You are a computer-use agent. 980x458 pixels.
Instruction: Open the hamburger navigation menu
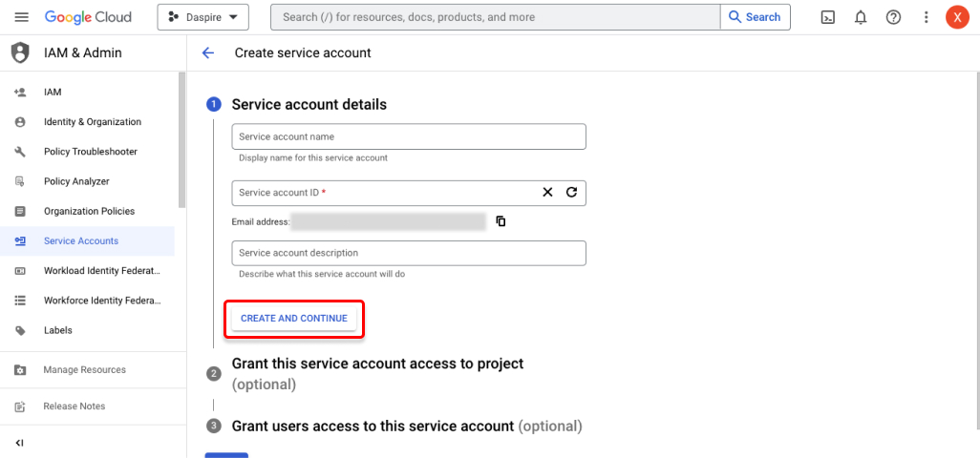click(22, 17)
